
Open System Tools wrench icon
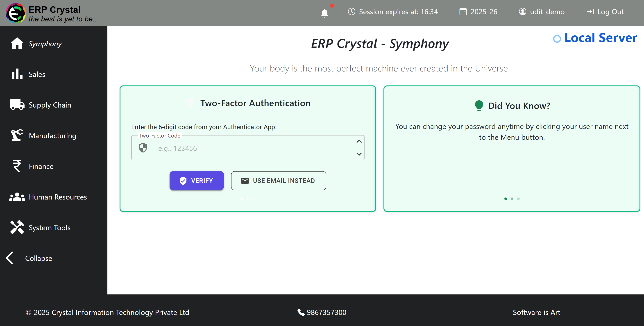(x=17, y=227)
